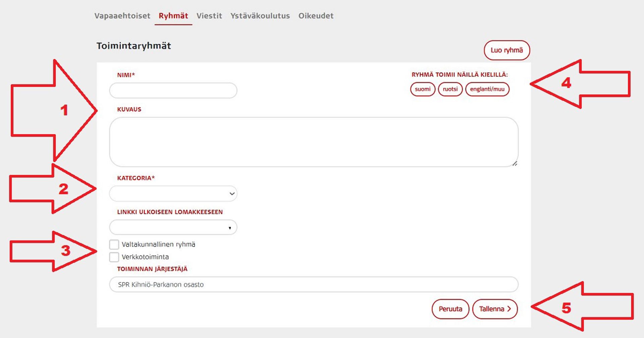Toggle the suomi language option

(x=423, y=89)
